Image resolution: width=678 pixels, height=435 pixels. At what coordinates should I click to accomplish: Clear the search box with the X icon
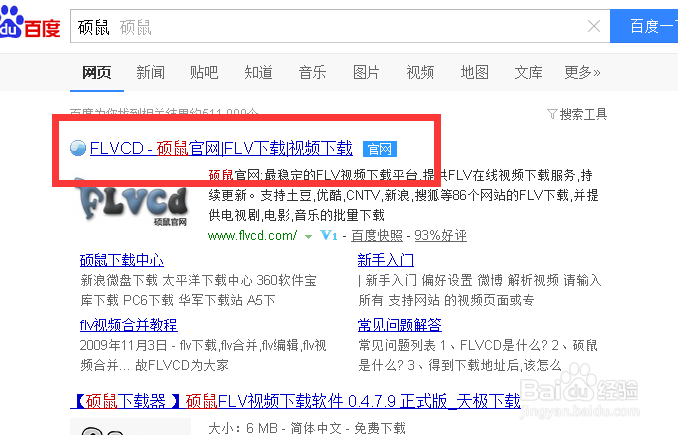click(x=594, y=26)
